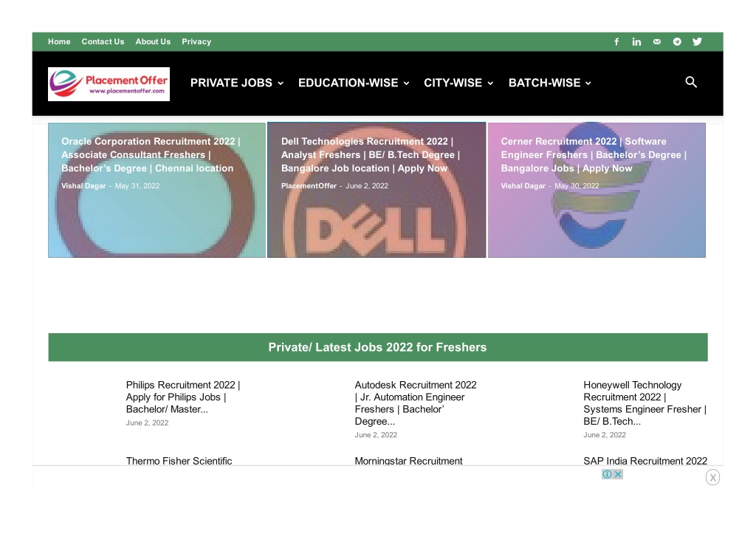Expand the BATCH-WISE menu
The height and width of the screenshot is (534, 756).
point(549,83)
